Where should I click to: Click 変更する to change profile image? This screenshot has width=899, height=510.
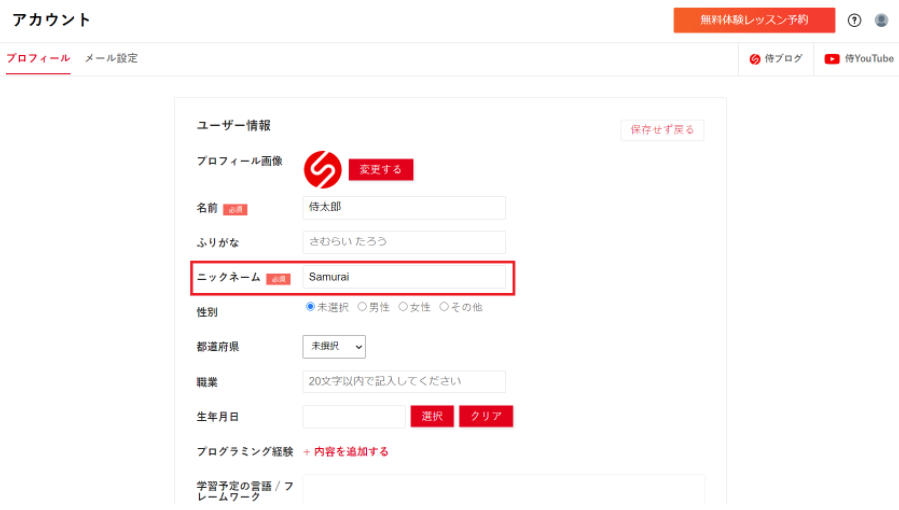click(x=380, y=170)
